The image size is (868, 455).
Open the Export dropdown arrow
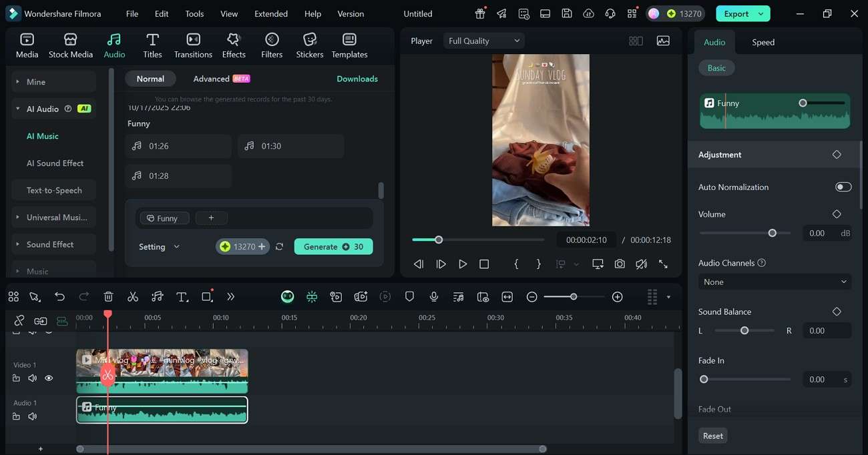pyautogui.click(x=761, y=13)
